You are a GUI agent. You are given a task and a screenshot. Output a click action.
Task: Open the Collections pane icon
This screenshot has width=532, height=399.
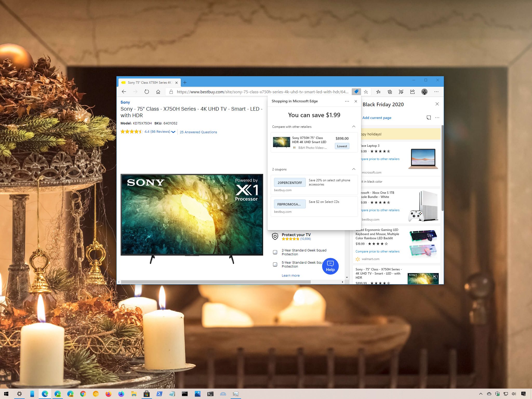click(390, 92)
